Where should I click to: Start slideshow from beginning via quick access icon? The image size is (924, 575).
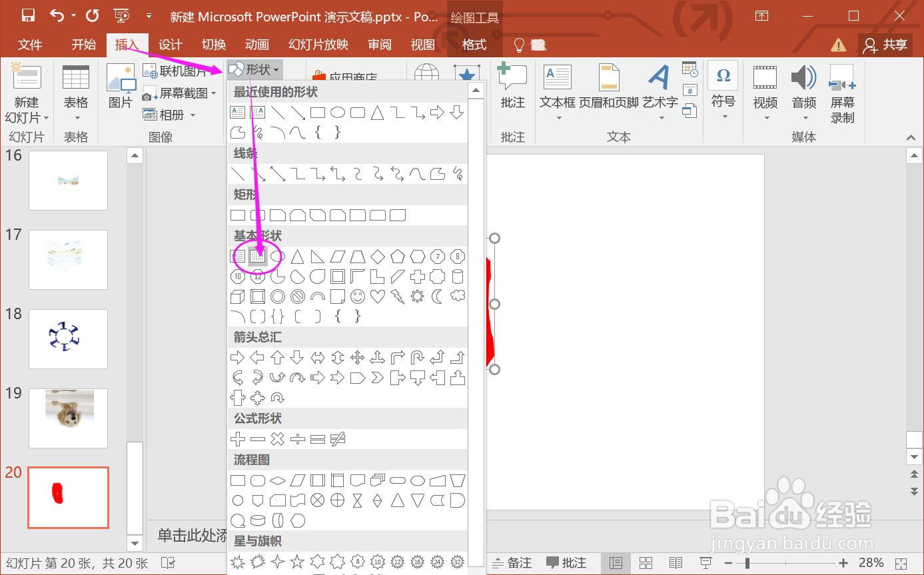[121, 15]
